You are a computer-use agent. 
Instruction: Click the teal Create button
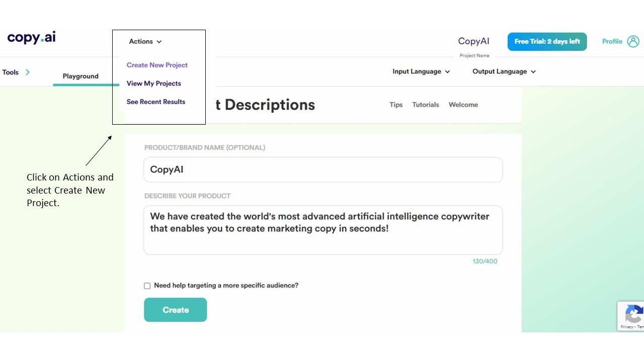click(175, 310)
